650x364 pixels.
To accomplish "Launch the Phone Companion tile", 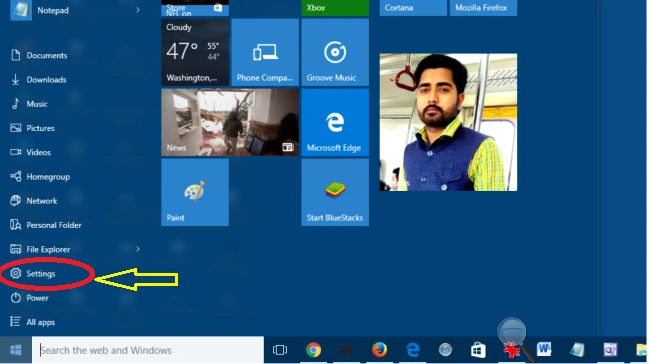I will (265, 52).
